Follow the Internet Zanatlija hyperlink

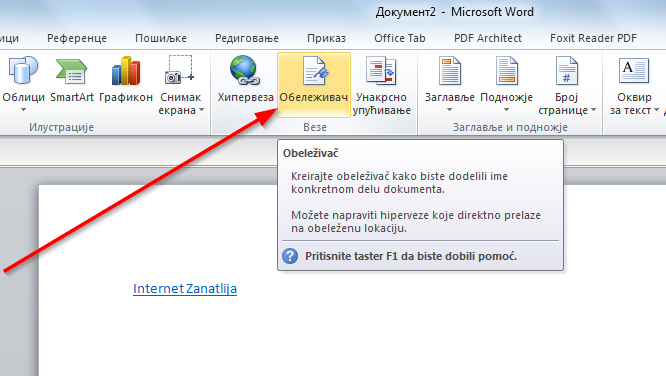(x=185, y=289)
